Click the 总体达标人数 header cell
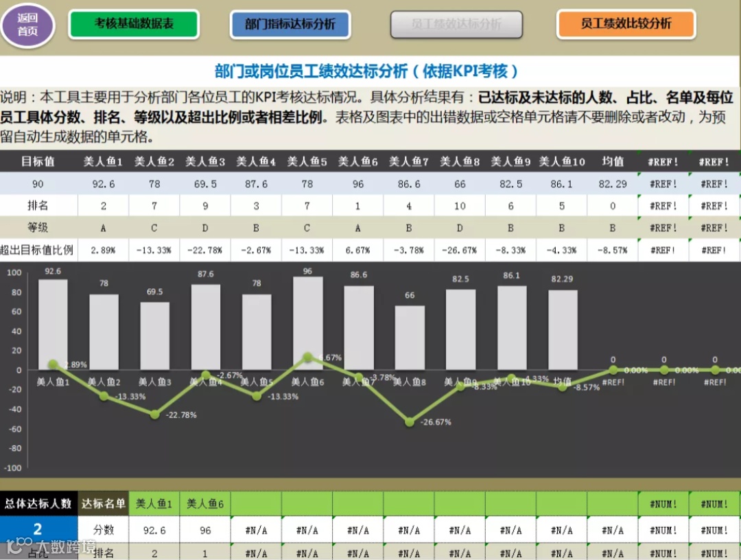The image size is (741, 560). click(x=38, y=504)
